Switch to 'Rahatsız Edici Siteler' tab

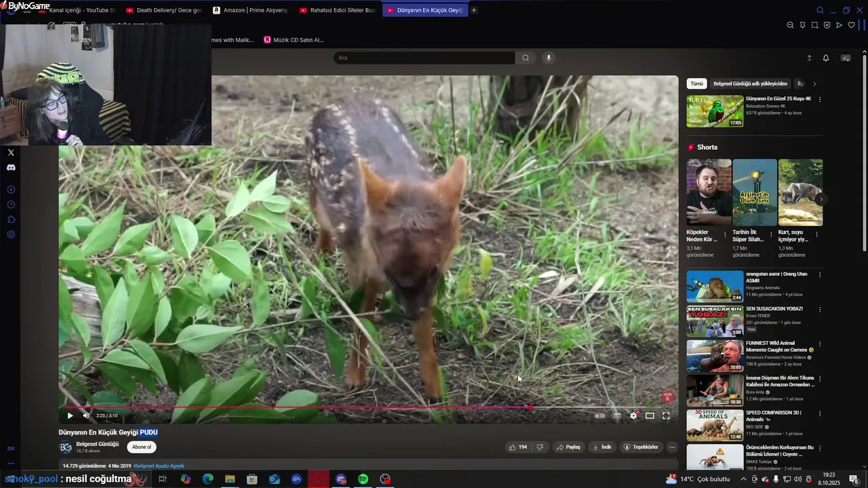(338, 10)
